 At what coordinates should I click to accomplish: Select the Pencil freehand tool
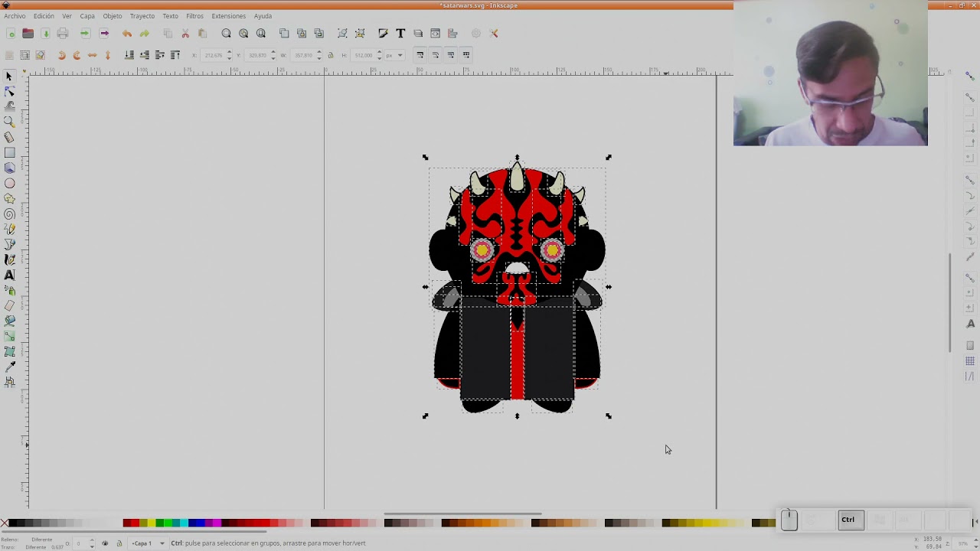tap(9, 230)
